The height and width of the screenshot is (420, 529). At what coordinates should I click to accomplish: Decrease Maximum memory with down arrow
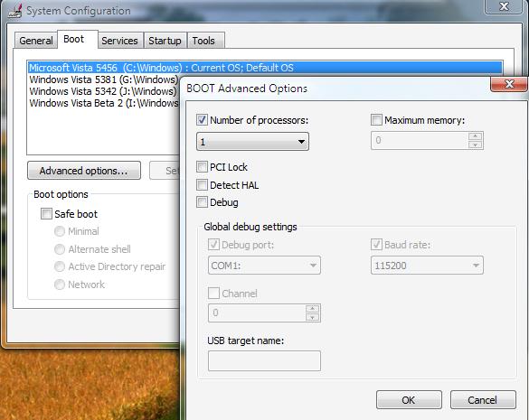click(476, 145)
